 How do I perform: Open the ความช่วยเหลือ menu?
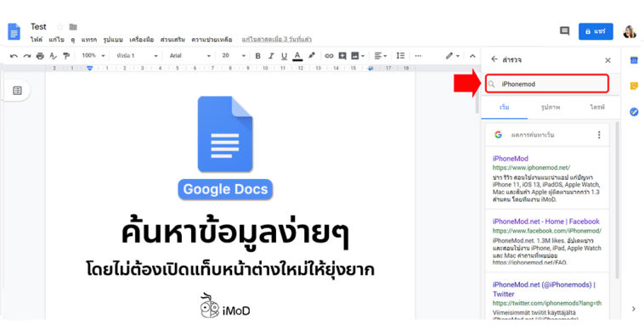click(x=212, y=40)
